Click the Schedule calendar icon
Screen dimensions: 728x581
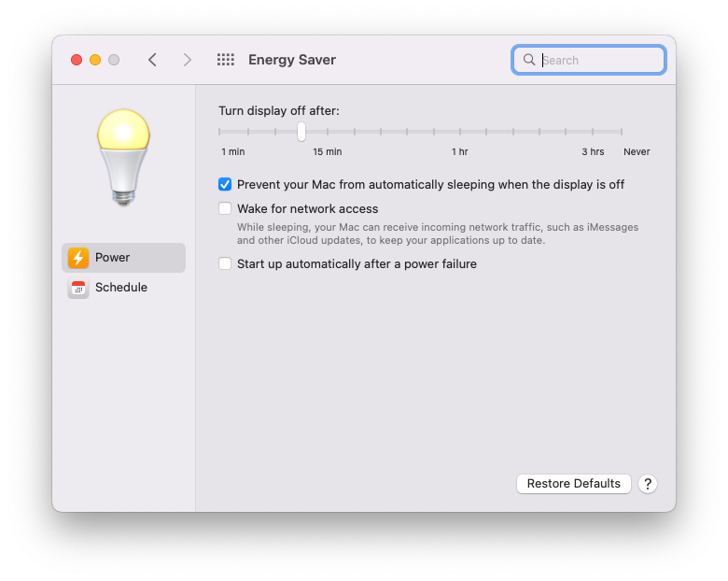[x=78, y=288]
